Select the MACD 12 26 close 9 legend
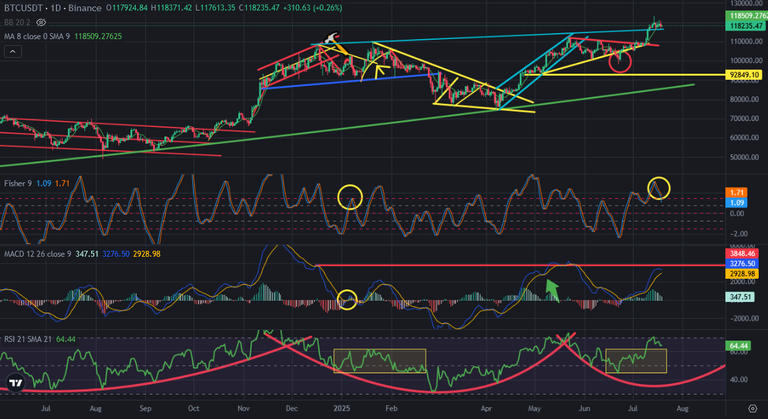768x419 pixels. coord(38,254)
